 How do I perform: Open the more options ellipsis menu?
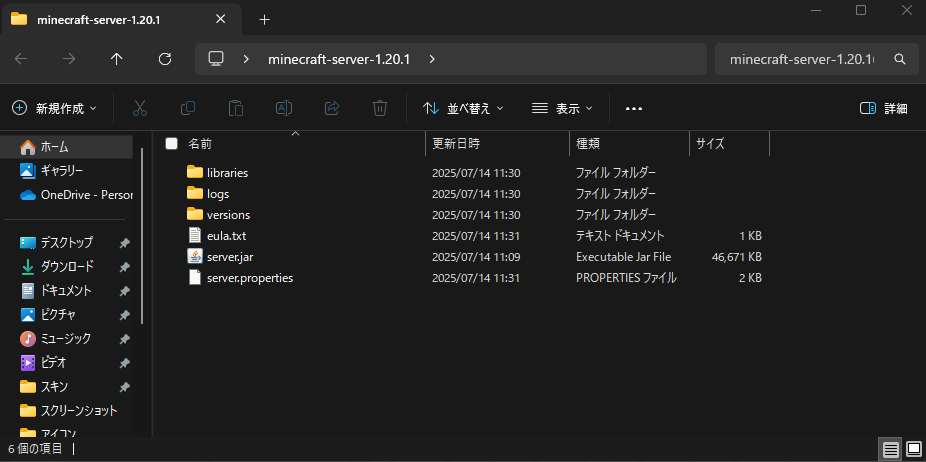tap(634, 109)
